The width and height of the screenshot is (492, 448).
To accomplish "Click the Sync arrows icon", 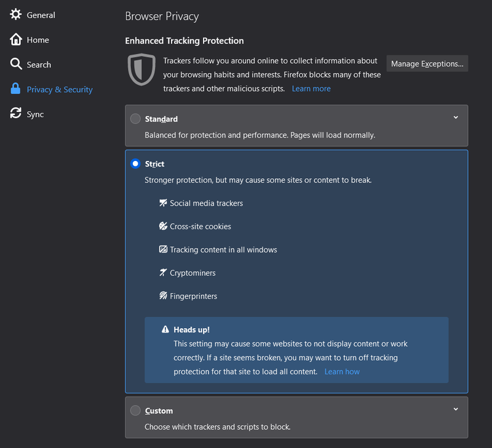I will [x=16, y=113].
